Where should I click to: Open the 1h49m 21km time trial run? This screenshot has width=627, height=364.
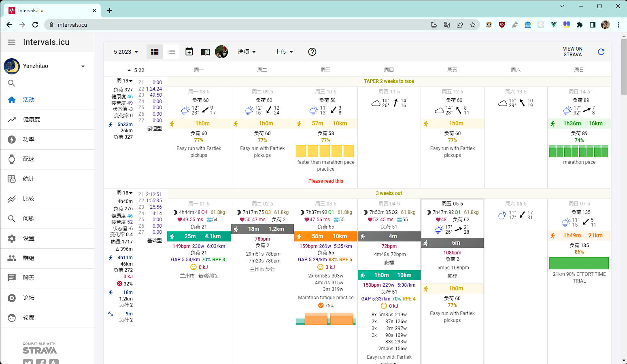point(579,235)
